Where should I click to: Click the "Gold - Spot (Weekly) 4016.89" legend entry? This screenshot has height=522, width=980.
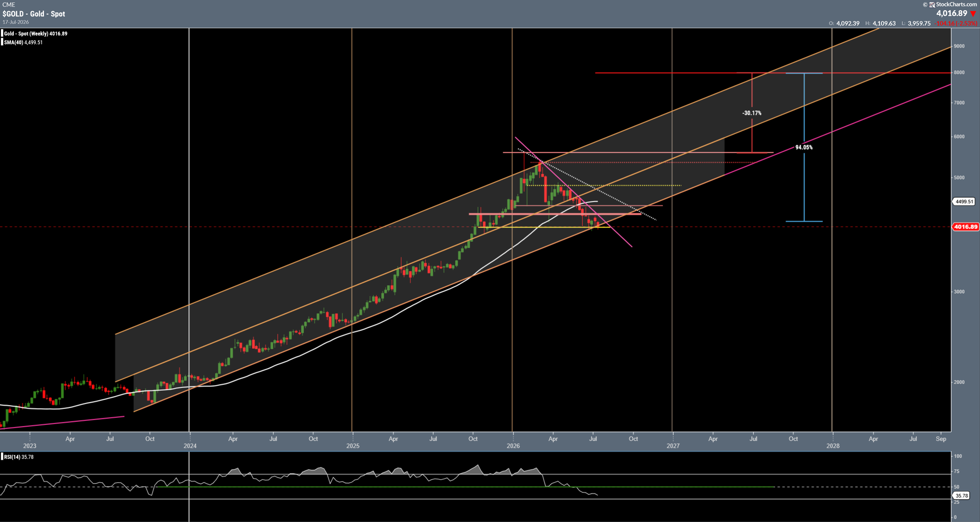point(36,34)
